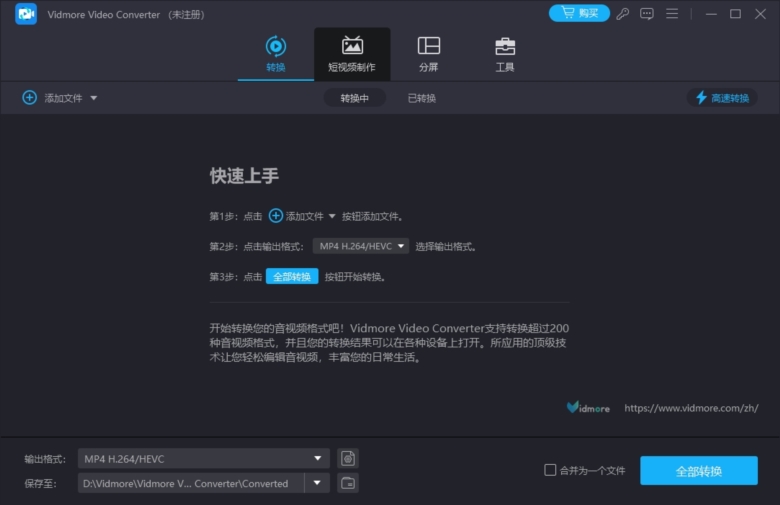This screenshot has width=780, height=505.
Task: Expand the save path dropdown arrow
Action: click(x=317, y=483)
